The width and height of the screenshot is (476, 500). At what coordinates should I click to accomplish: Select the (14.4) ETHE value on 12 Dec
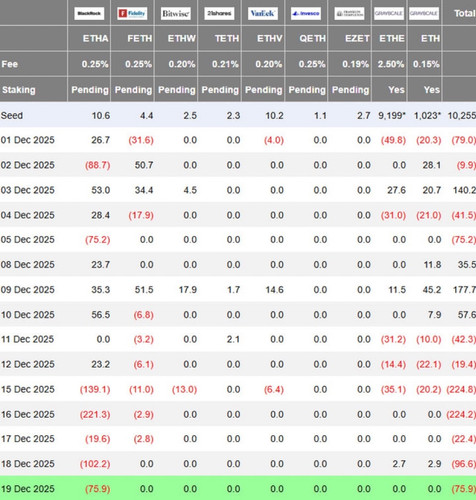tap(393, 364)
